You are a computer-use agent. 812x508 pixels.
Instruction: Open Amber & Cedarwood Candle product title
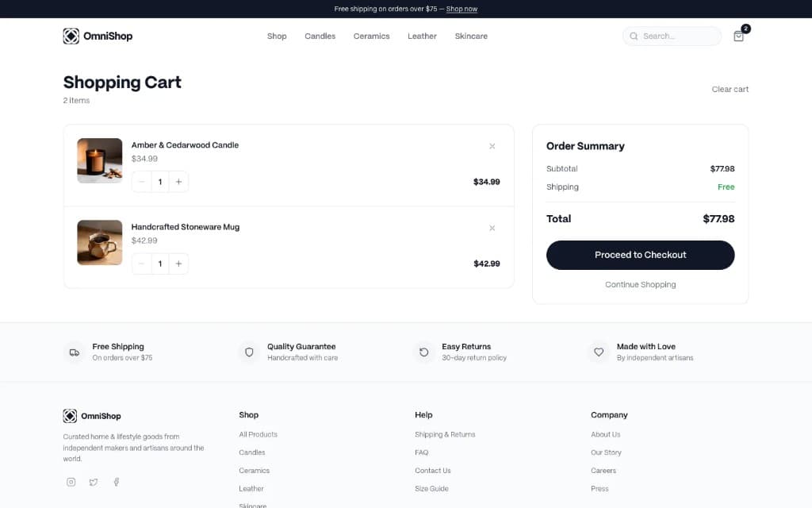point(185,145)
